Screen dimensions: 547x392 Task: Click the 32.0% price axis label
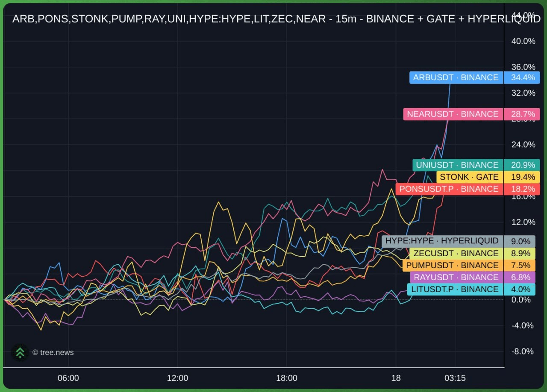point(523,93)
